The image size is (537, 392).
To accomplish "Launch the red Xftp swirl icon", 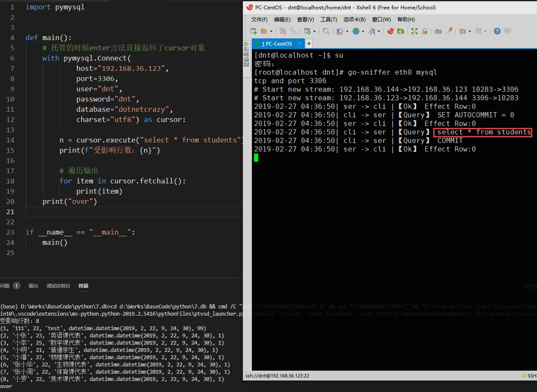I will click(390, 31).
